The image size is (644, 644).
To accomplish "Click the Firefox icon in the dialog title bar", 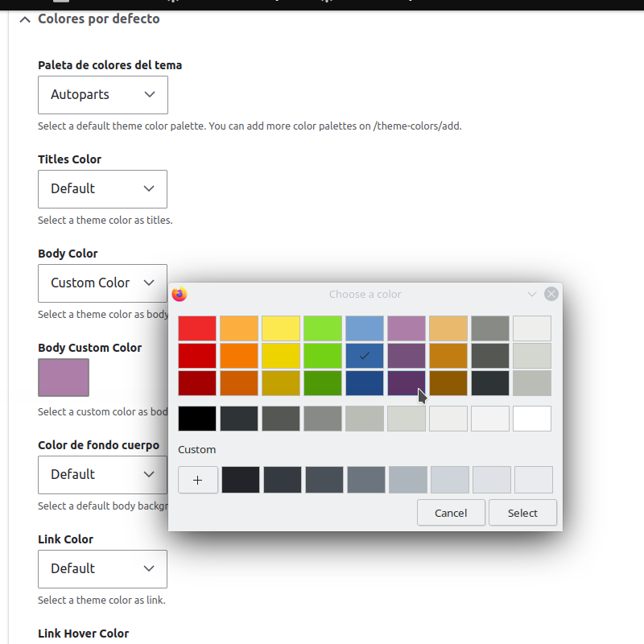I will point(180,295).
